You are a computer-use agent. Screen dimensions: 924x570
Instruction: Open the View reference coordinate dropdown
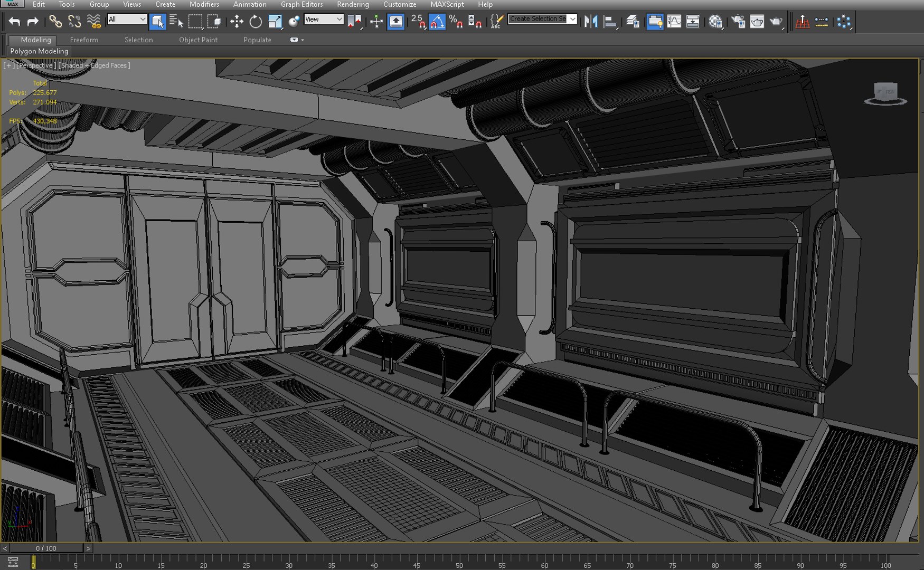[x=324, y=19]
